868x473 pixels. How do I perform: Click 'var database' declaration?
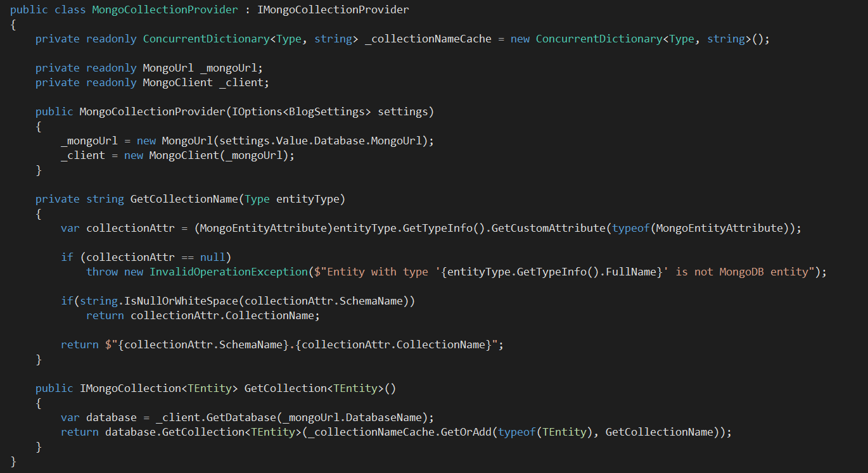pos(99,417)
